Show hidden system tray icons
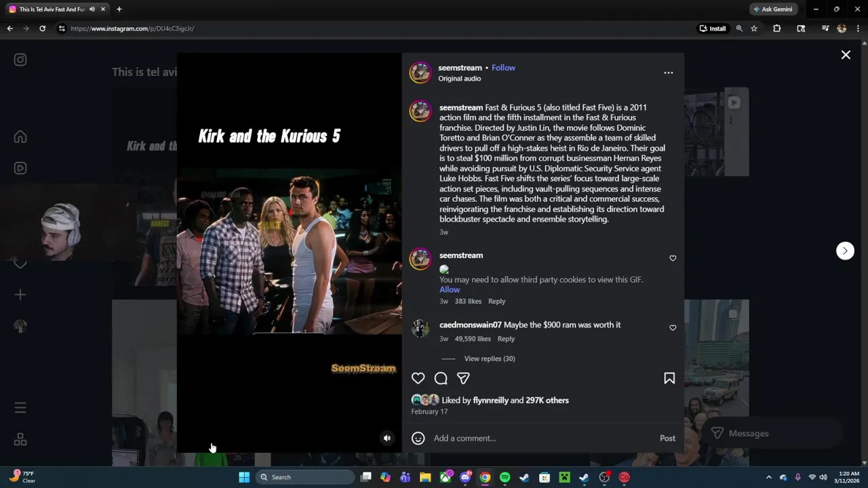This screenshot has width=868, height=488. tap(768, 477)
